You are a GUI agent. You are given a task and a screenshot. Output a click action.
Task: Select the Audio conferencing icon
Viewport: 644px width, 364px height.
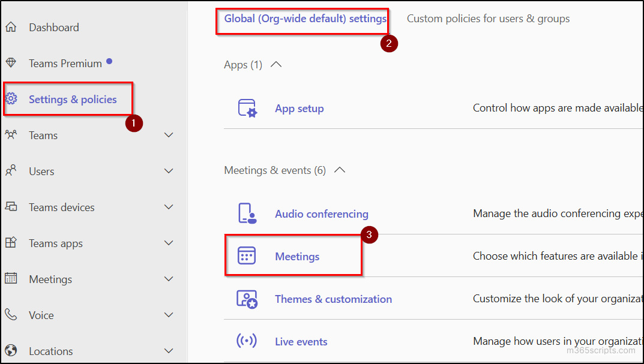point(248,213)
